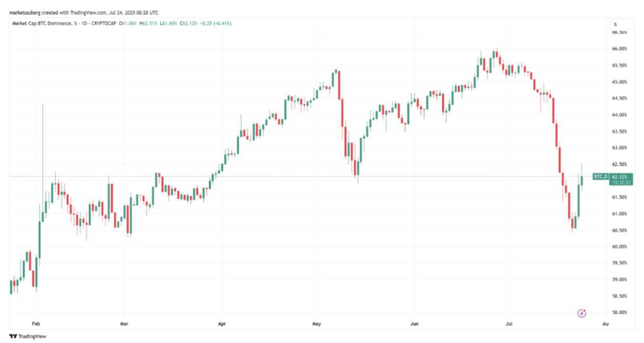
Task: Click the Apr label on time axis
Action: point(221,323)
